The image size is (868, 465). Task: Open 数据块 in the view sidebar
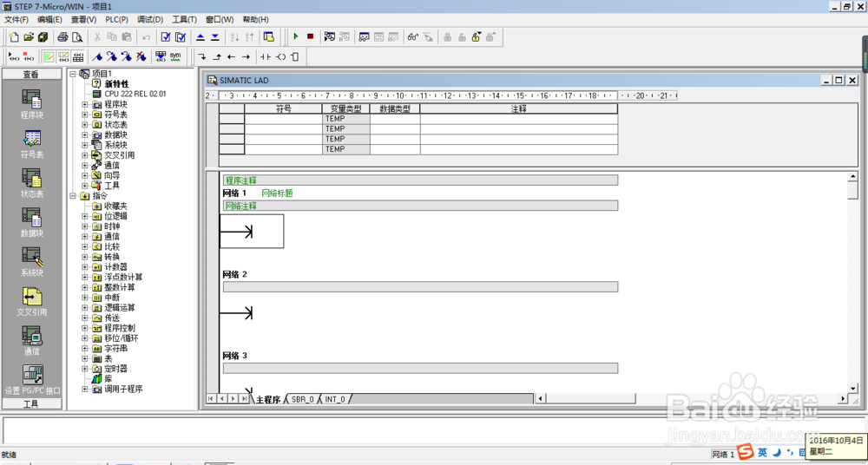pyautogui.click(x=31, y=223)
